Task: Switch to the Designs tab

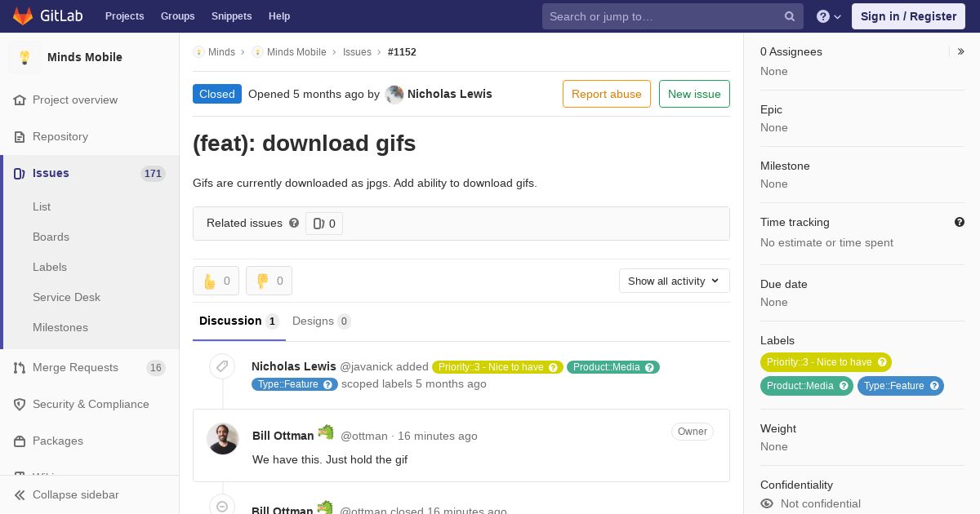Action: (x=322, y=321)
